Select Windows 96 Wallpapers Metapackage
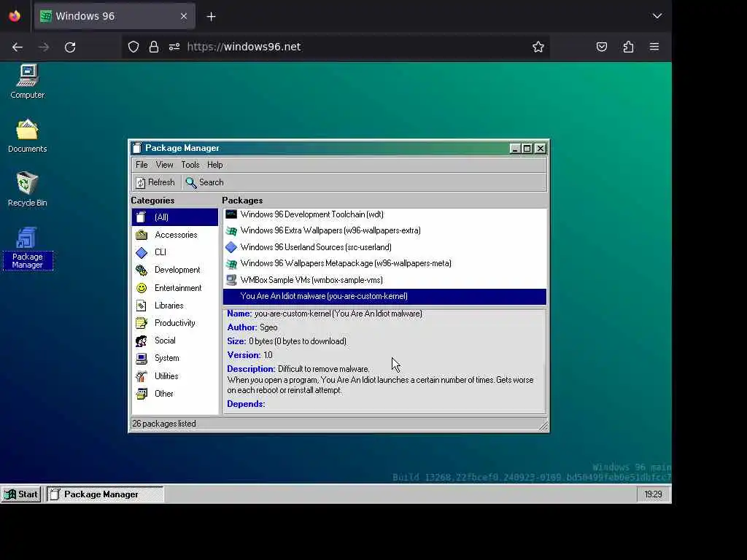This screenshot has height=560, width=747. (384, 263)
